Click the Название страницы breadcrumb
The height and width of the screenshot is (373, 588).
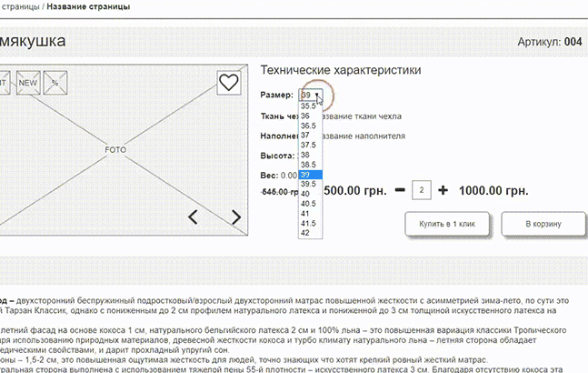pos(88,6)
